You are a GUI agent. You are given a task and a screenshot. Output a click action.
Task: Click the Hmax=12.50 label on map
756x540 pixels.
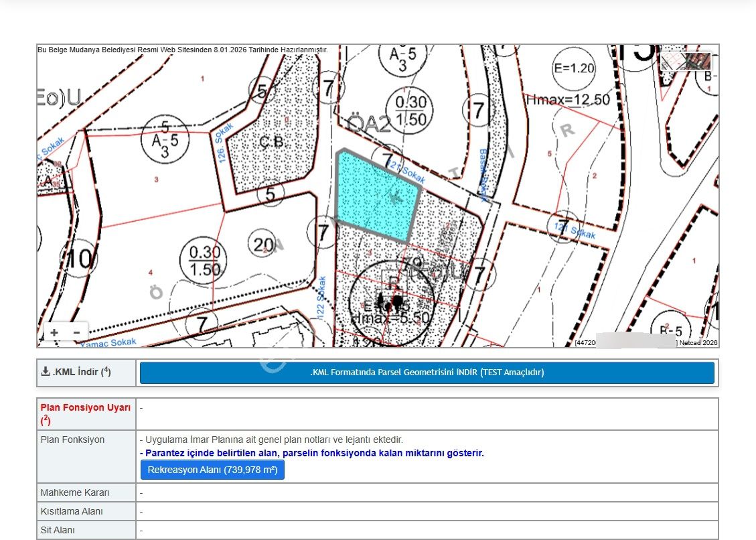pos(568,100)
